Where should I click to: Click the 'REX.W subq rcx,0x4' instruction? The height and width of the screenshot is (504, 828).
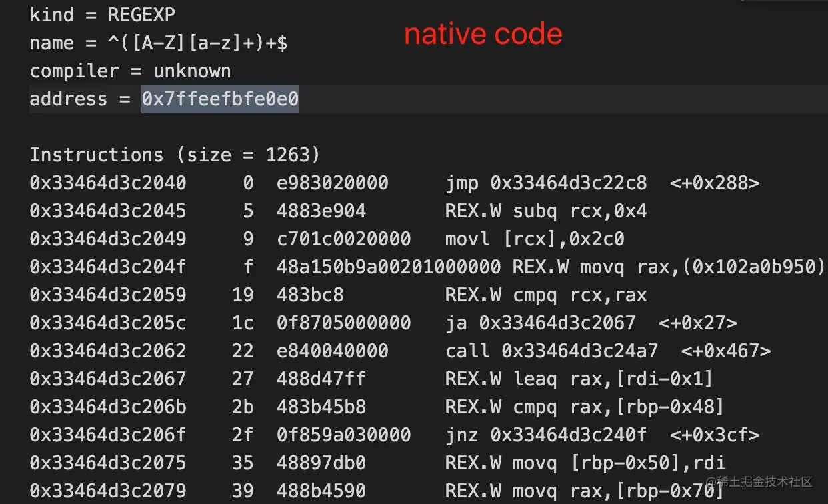(546, 211)
